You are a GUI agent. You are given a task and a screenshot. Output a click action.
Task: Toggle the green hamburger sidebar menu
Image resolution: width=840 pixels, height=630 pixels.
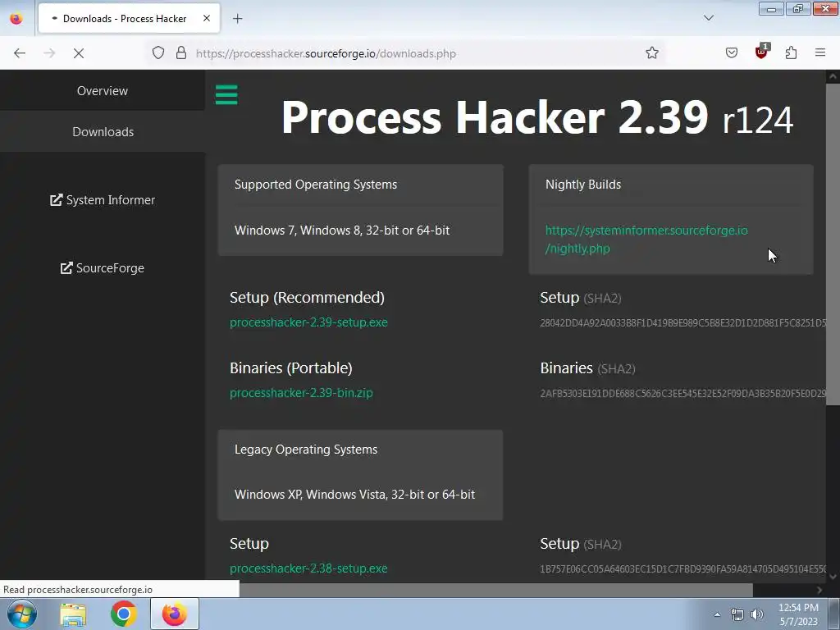[226, 95]
